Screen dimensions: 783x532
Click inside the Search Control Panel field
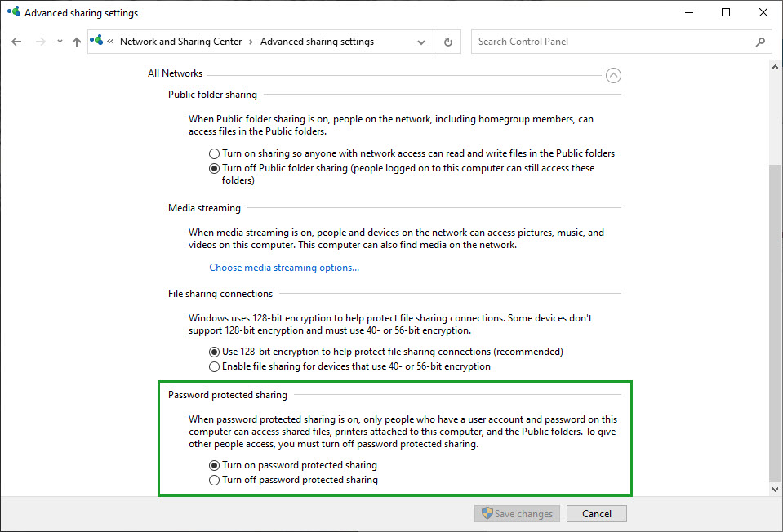tap(572, 41)
